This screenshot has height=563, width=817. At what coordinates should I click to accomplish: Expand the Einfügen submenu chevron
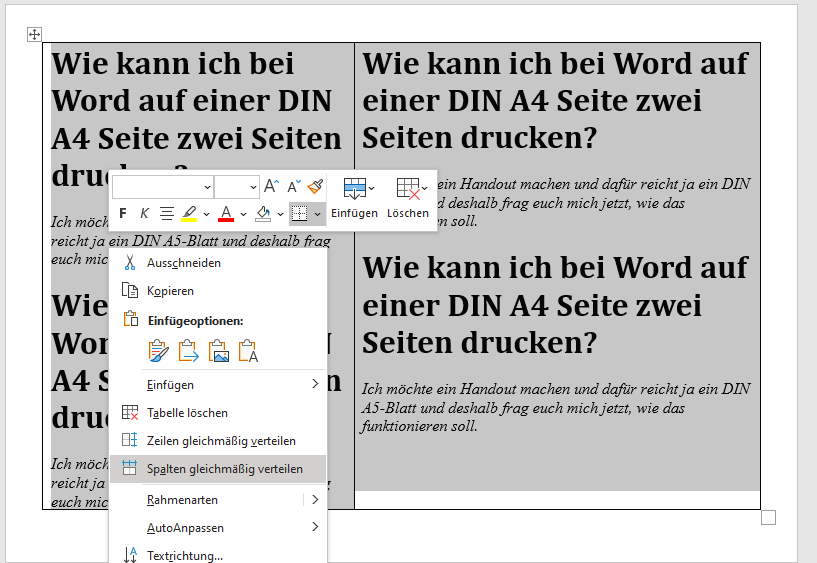tap(315, 384)
